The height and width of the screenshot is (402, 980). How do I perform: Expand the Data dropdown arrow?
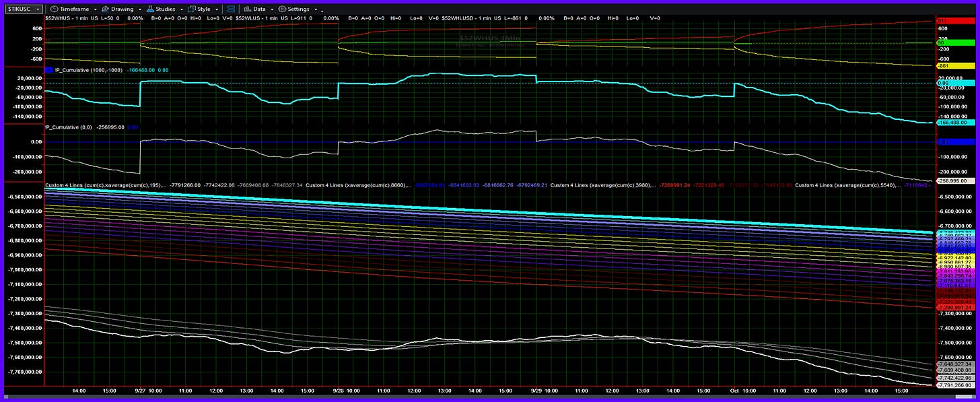pos(271,9)
